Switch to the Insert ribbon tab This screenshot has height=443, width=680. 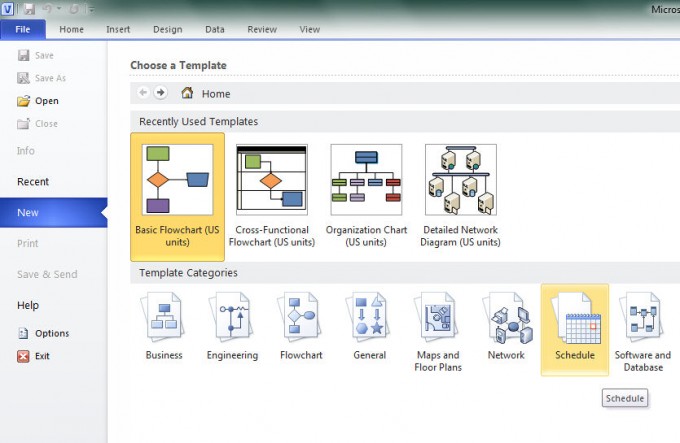(118, 30)
